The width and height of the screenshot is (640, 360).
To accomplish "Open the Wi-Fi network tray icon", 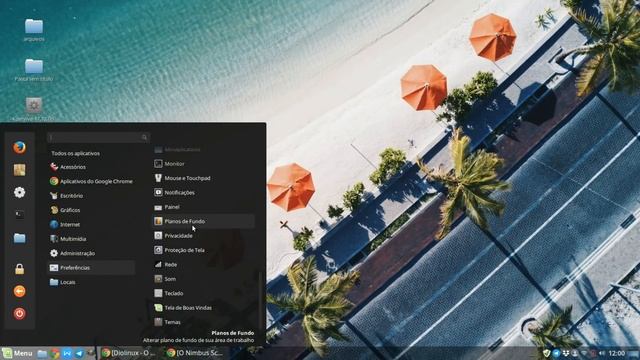I will [584, 353].
